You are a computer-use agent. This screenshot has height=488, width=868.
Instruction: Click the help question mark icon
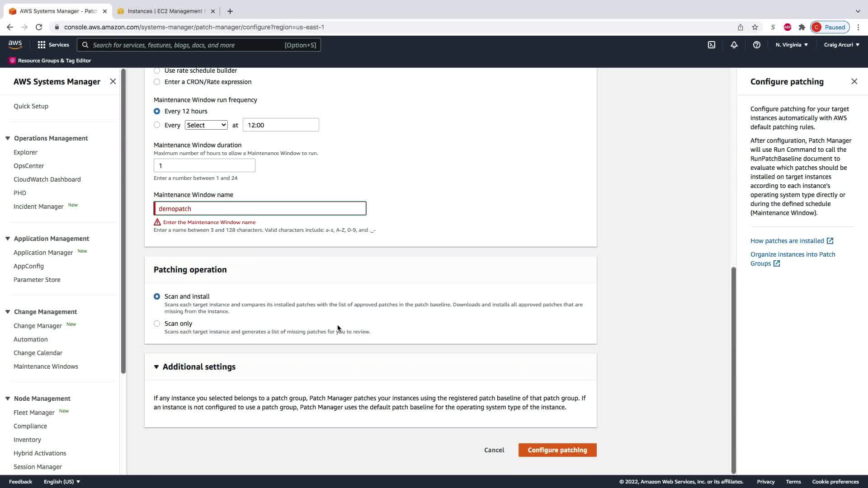pyautogui.click(x=756, y=45)
